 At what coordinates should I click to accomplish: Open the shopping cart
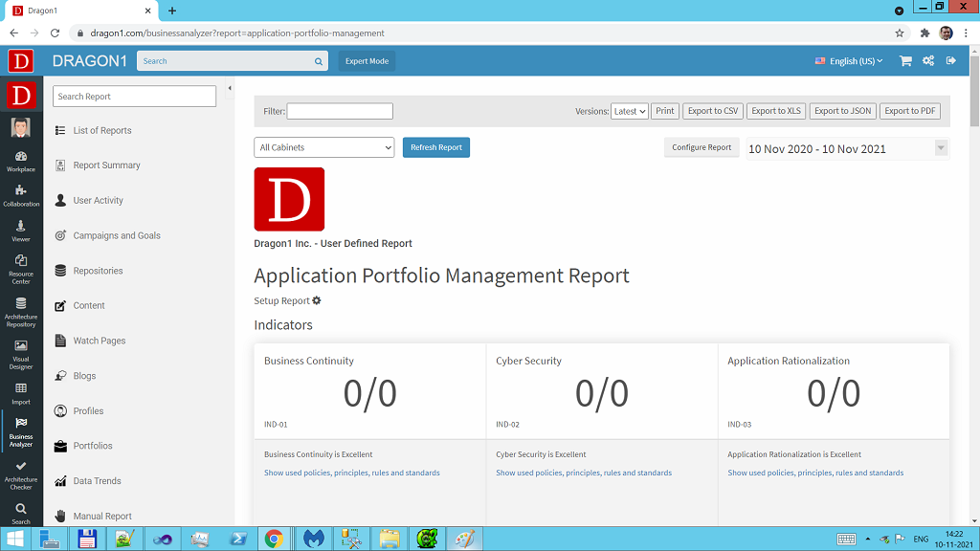pyautogui.click(x=903, y=60)
